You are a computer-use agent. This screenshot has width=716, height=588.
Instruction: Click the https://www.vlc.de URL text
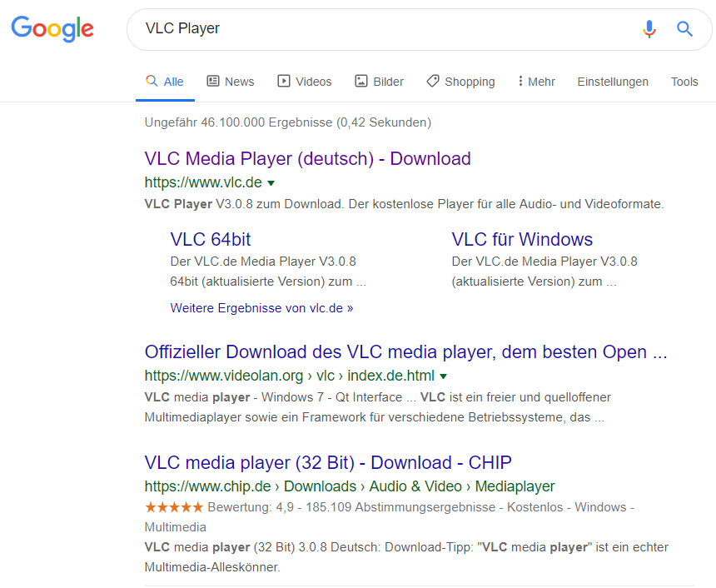coord(203,182)
